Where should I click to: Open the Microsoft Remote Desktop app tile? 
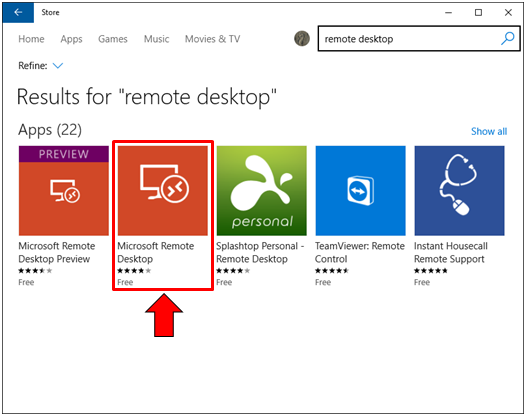point(163,190)
